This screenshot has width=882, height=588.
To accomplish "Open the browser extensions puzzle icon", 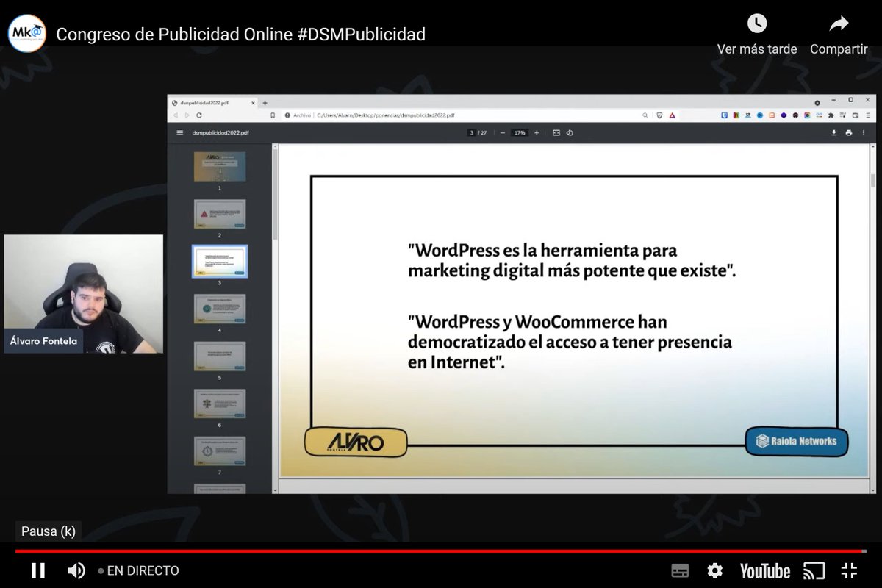I will pos(831,115).
